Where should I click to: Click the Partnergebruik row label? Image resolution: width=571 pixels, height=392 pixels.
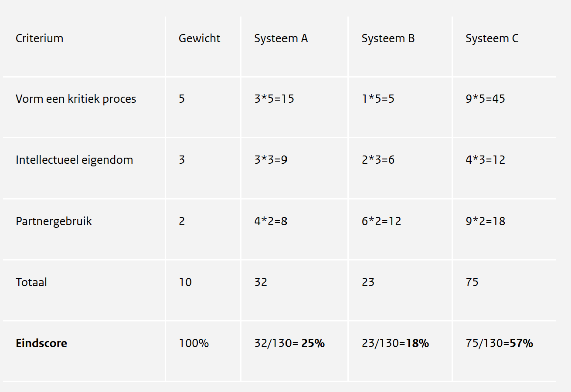point(54,221)
